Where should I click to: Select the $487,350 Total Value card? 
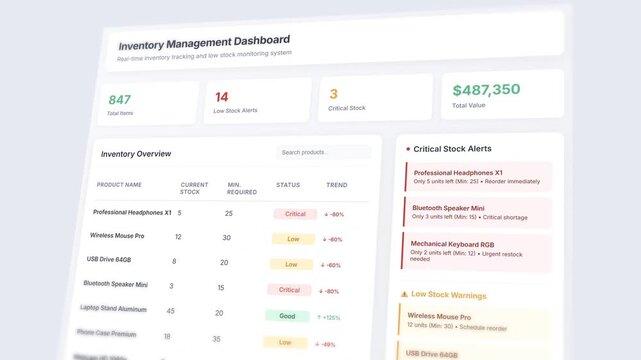[x=502, y=95]
